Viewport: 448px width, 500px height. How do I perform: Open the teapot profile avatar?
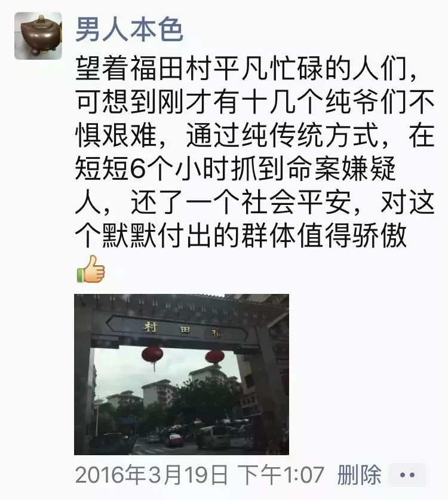coord(38,36)
